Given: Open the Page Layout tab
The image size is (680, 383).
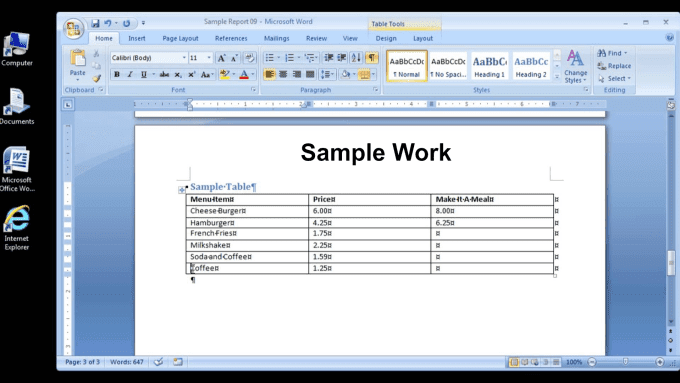Looking at the screenshot, I should 180,38.
